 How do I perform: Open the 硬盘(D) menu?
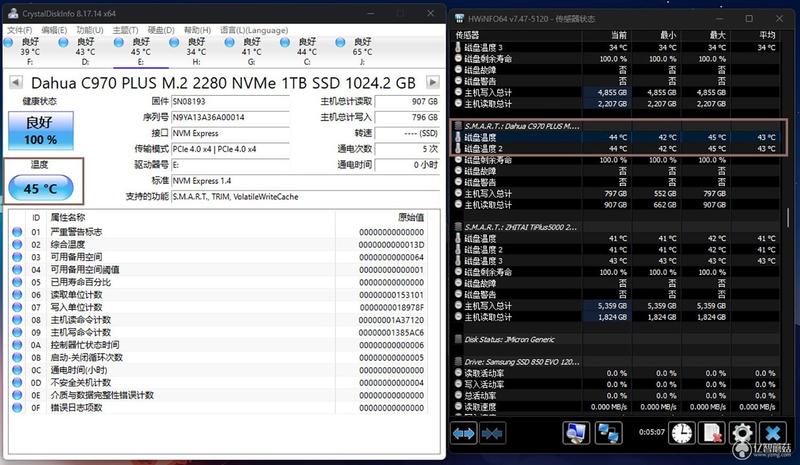(161, 30)
